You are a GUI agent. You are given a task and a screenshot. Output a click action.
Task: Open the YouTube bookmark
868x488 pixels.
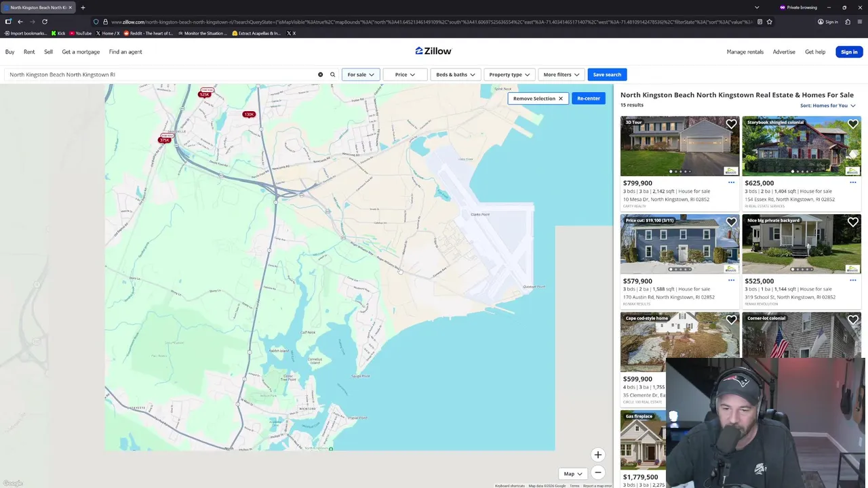coord(80,33)
